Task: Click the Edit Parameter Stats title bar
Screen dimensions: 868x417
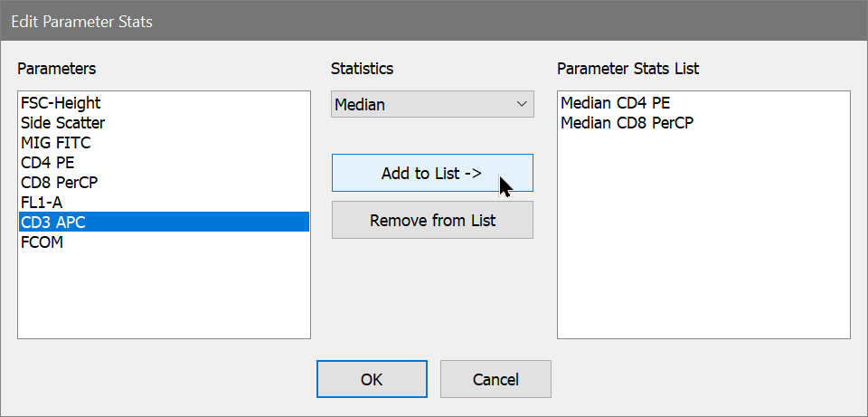Action: 434,22
